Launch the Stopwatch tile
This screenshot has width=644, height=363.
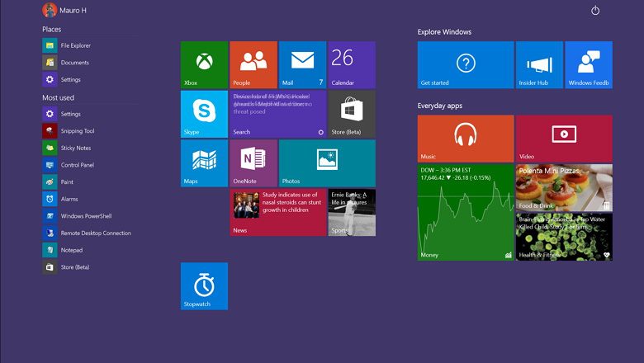[204, 286]
